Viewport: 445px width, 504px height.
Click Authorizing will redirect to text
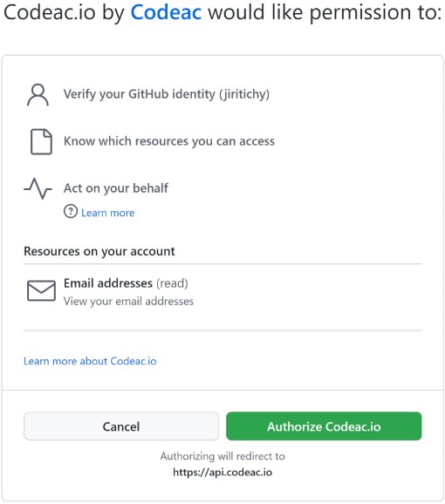222,456
